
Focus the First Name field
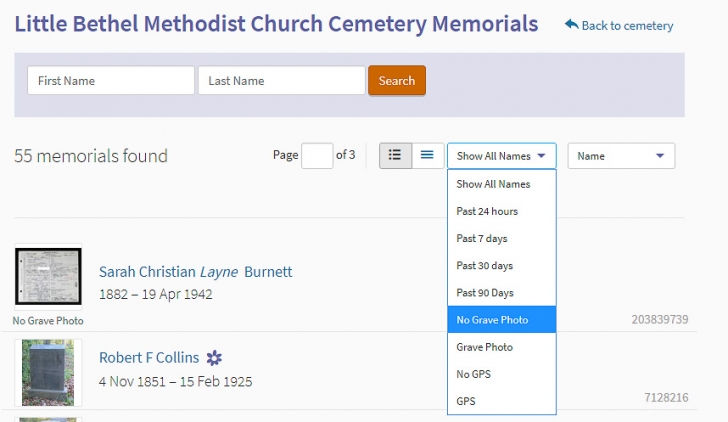pyautogui.click(x=111, y=81)
